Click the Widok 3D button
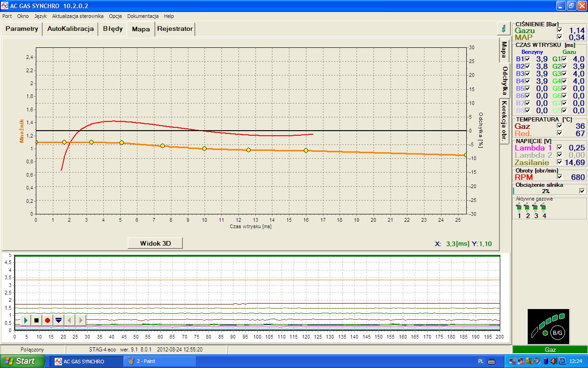 tap(155, 243)
